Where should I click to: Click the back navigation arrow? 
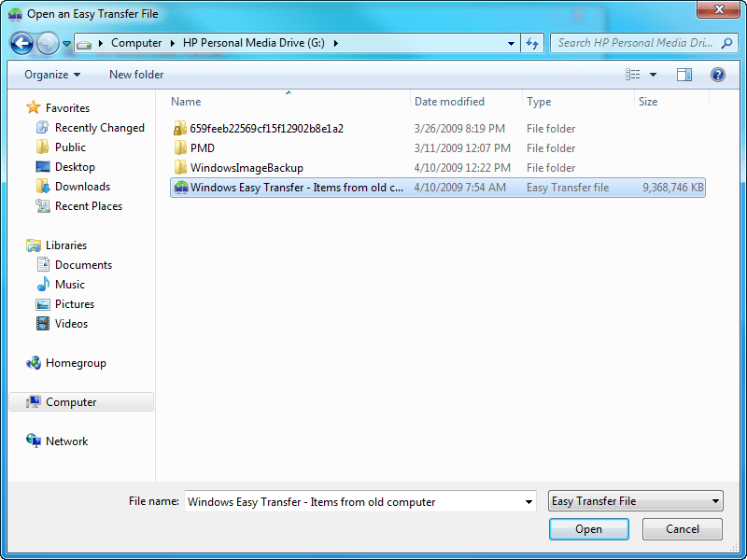click(x=21, y=43)
